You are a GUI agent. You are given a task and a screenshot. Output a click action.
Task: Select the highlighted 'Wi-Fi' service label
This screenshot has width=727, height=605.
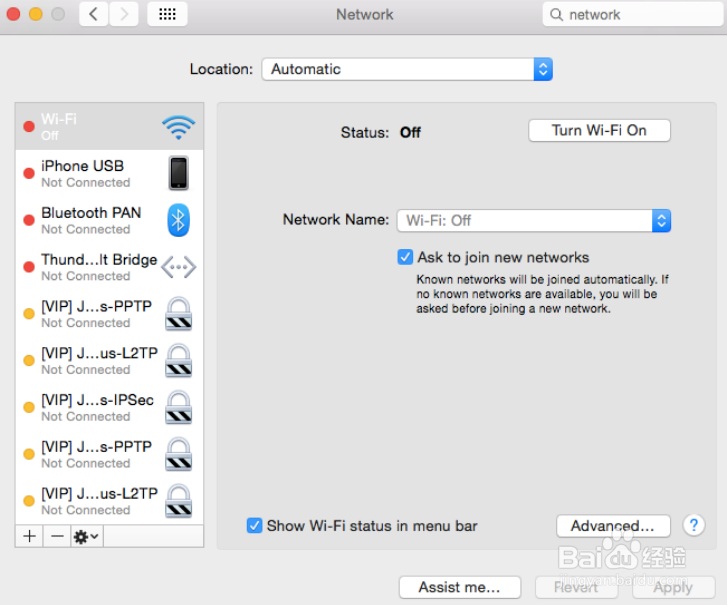pyautogui.click(x=59, y=119)
